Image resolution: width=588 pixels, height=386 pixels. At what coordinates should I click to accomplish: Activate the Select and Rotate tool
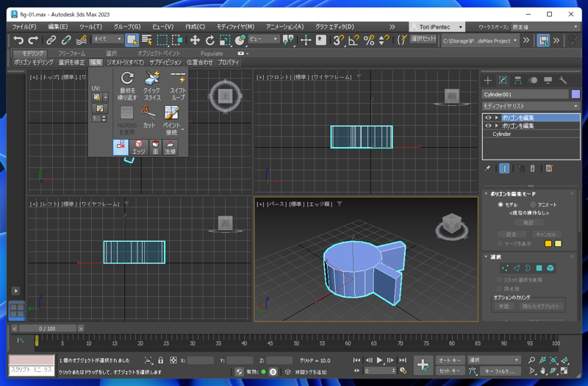tap(210, 40)
